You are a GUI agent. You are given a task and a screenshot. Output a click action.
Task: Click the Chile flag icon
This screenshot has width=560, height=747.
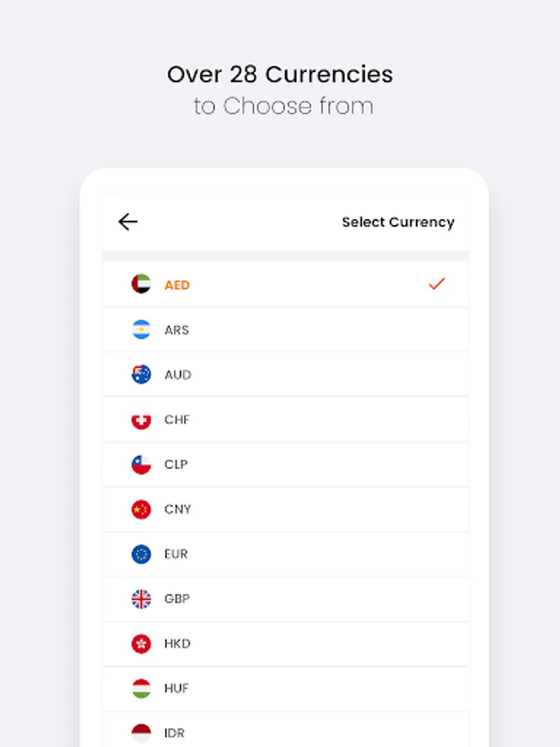point(141,464)
